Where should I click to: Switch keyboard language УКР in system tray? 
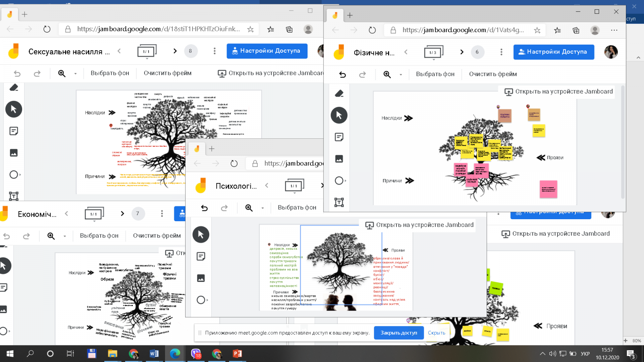click(585, 354)
